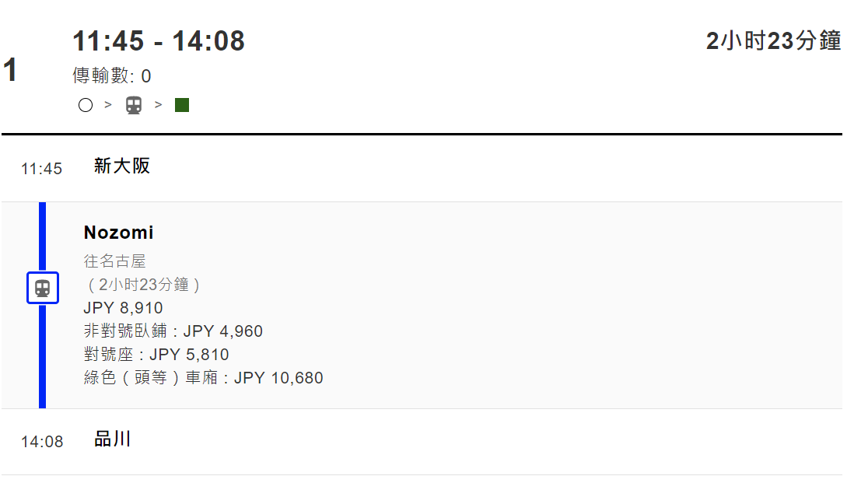
Task: Click the Nozomi train name
Action: tap(119, 233)
